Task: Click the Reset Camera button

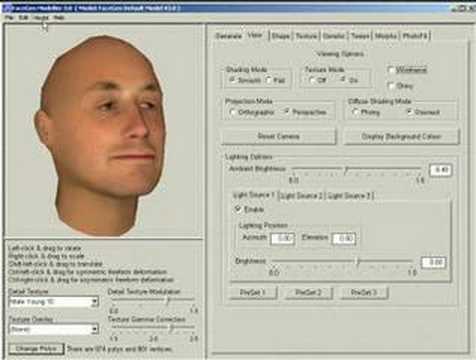Action: [x=279, y=136]
